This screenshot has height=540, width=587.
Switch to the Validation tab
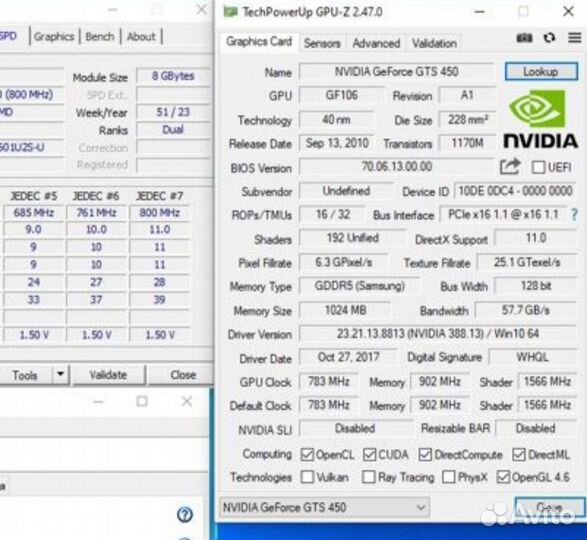pos(434,43)
